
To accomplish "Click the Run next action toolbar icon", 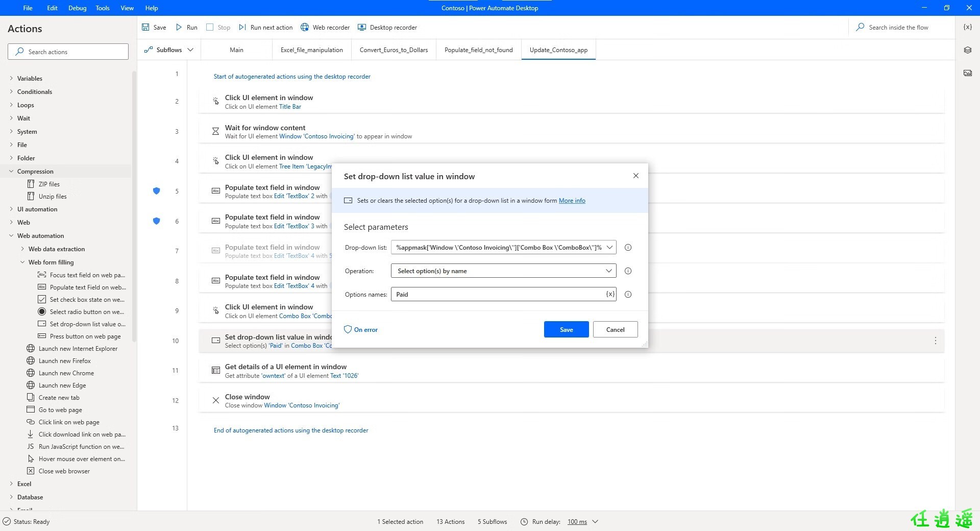I will [242, 27].
